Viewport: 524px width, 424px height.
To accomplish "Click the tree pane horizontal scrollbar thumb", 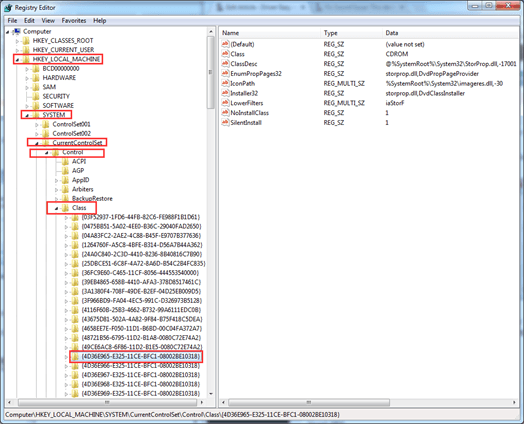I will (x=107, y=402).
